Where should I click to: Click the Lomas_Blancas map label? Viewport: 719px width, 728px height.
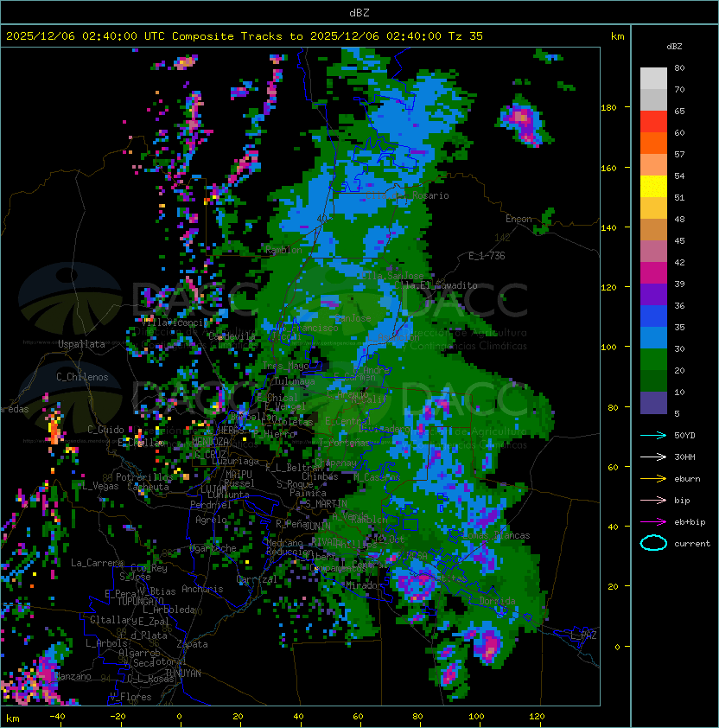click(x=496, y=535)
